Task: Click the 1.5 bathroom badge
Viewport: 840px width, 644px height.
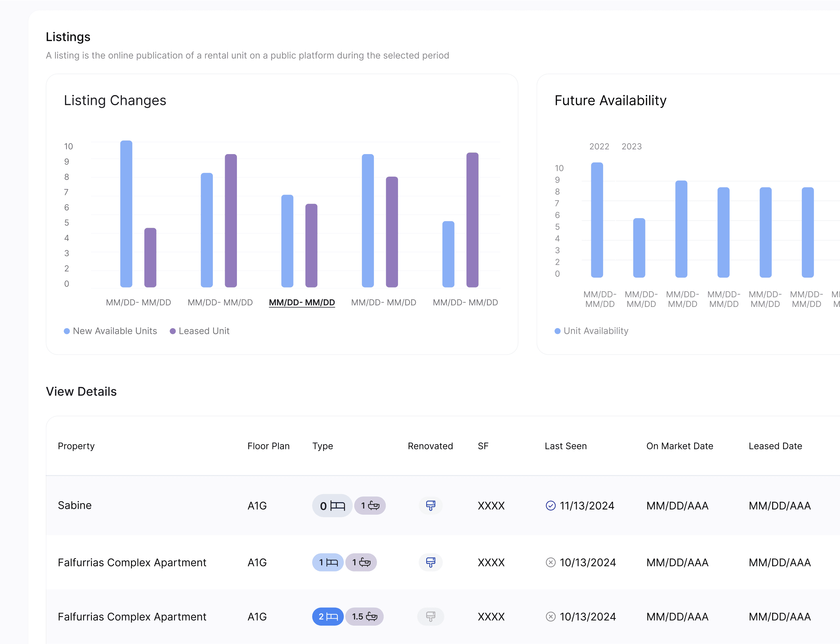Action: click(364, 616)
